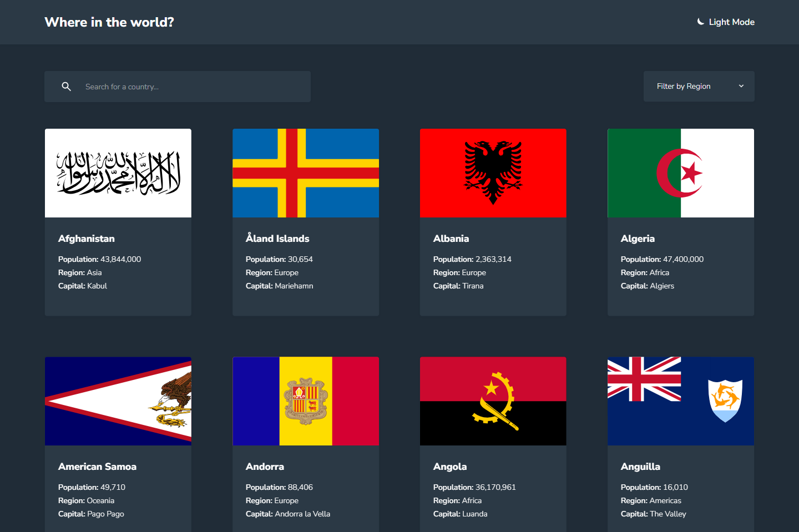The height and width of the screenshot is (532, 799).
Task: Click Capital: Tirana text
Action: click(458, 286)
